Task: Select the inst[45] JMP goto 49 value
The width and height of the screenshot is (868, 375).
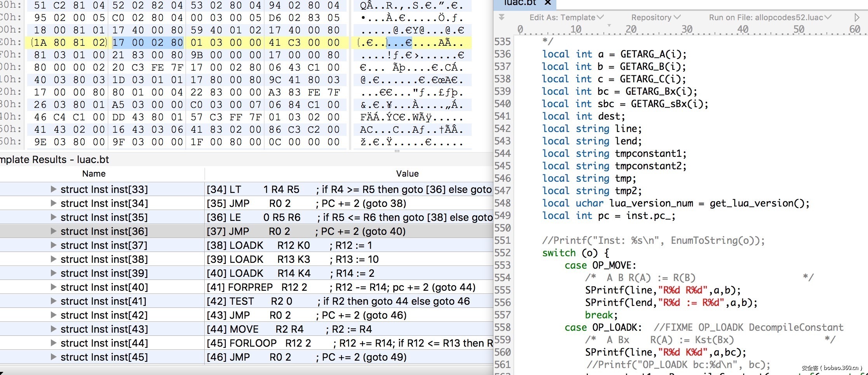Action: 306,357
